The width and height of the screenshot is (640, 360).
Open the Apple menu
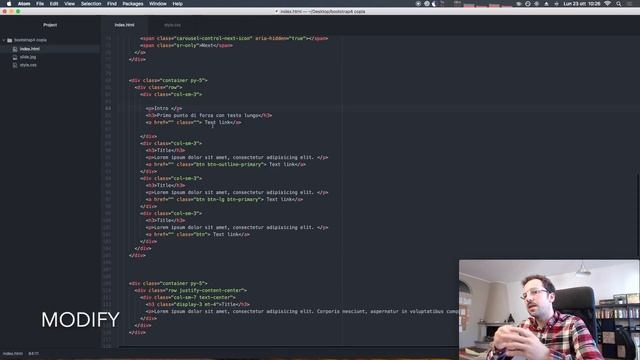pyautogui.click(x=9, y=4)
